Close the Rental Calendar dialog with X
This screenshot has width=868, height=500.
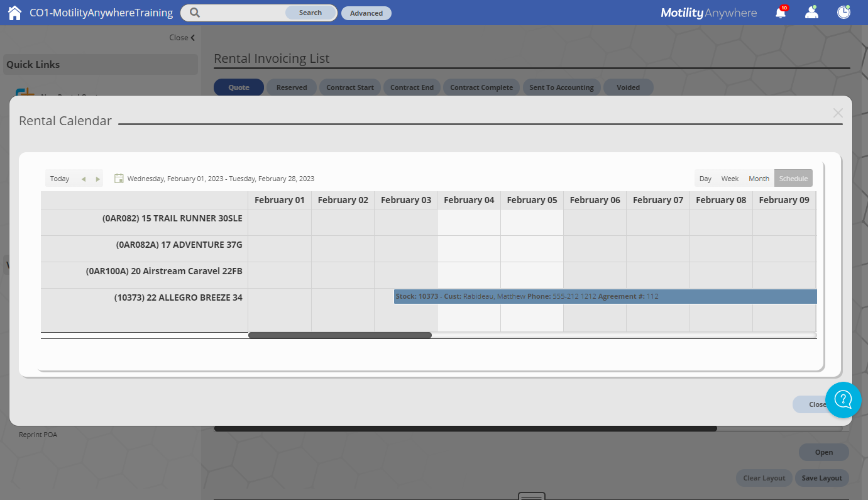pyautogui.click(x=837, y=113)
